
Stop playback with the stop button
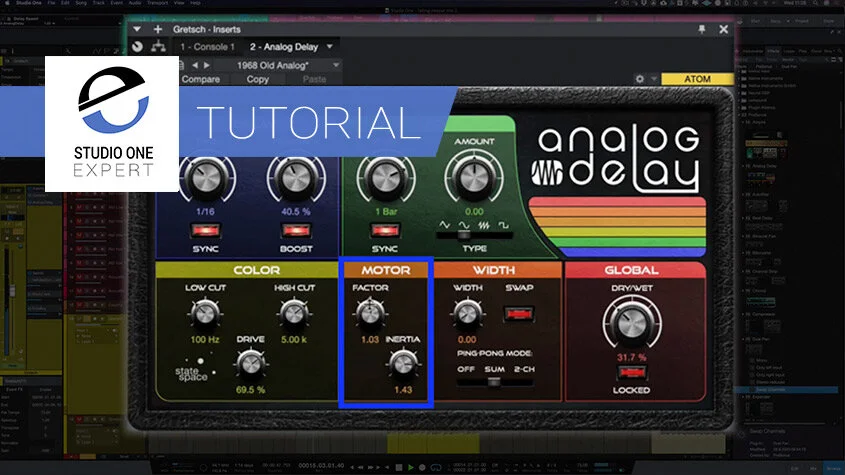click(399, 467)
